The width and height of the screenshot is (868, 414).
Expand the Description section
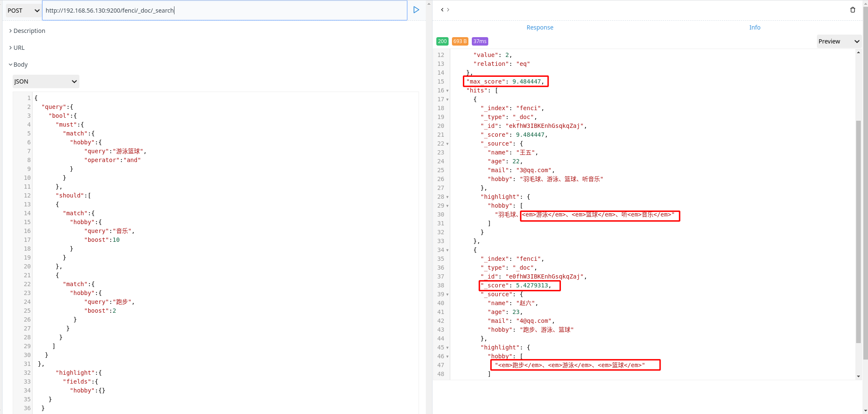(x=27, y=30)
